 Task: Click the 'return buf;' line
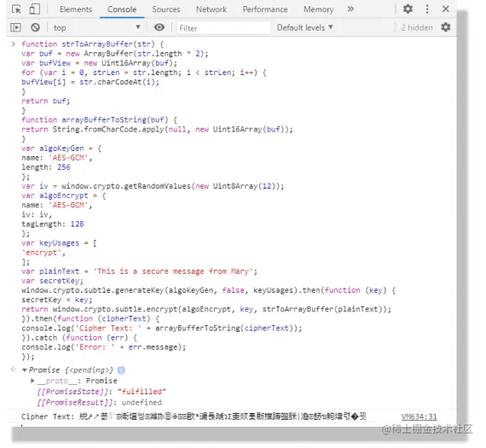point(46,101)
